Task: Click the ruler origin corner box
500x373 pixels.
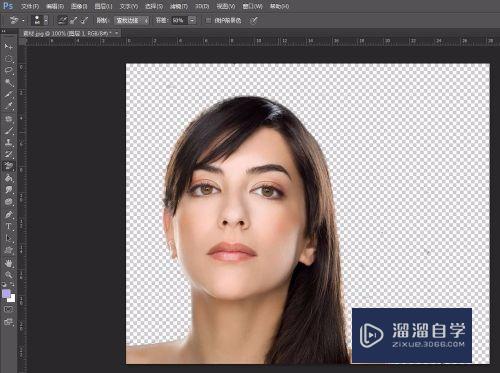Action: (x=22, y=41)
